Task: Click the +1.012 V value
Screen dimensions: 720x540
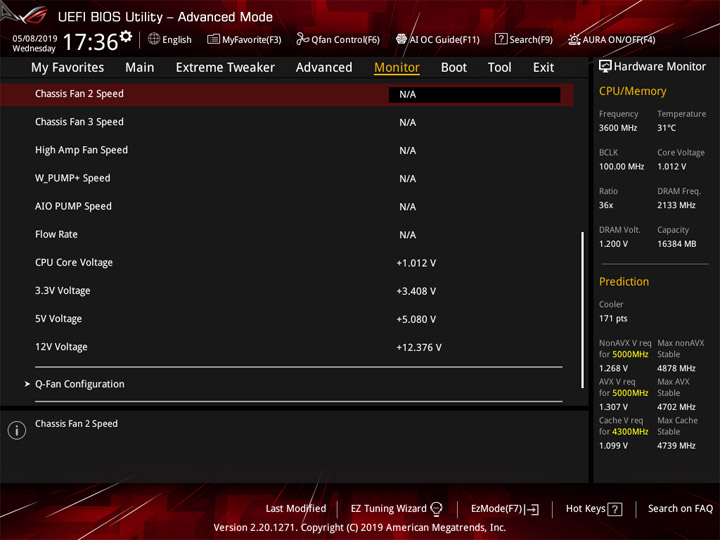Action: coord(416,263)
